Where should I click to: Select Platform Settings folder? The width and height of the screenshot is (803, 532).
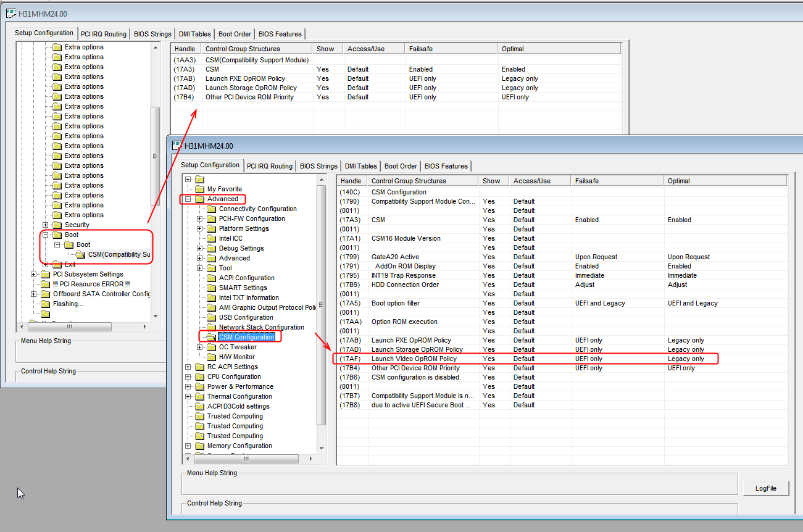click(244, 228)
